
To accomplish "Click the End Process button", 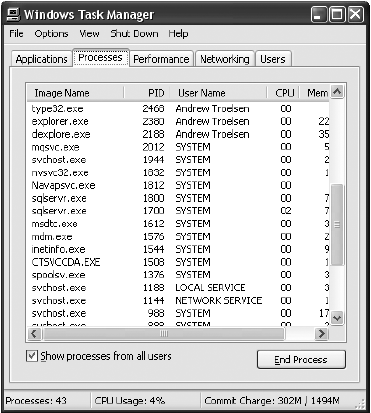I will (x=301, y=360).
